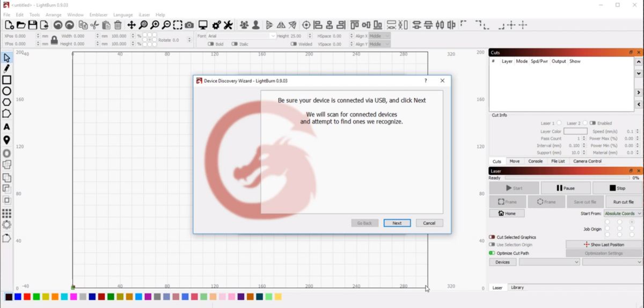Toggle the Bold font switch

(x=211, y=44)
